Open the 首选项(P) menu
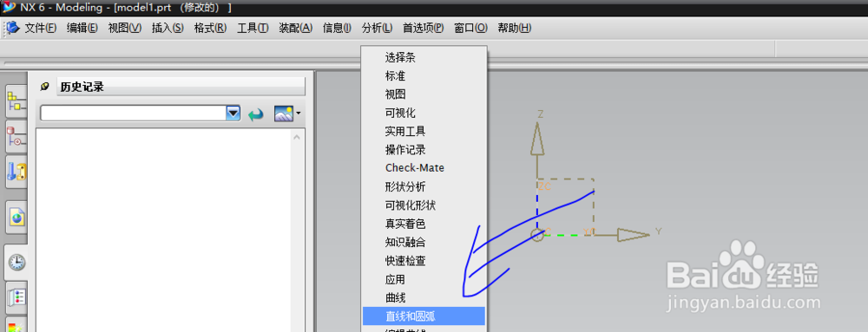This screenshot has height=332, width=868. click(x=424, y=28)
